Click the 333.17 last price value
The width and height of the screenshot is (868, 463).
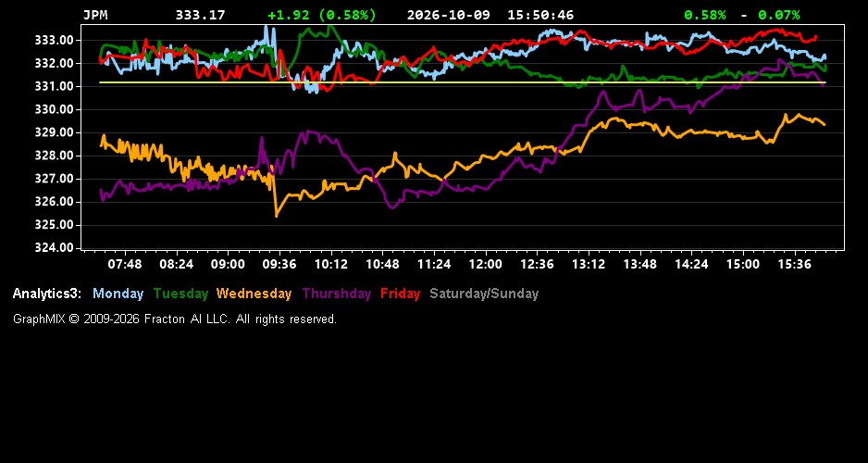click(x=201, y=16)
